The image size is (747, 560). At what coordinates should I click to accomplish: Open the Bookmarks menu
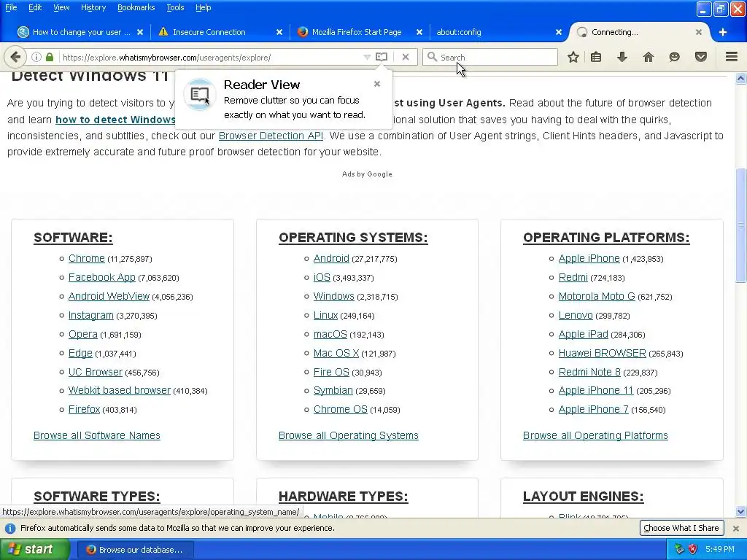136,7
